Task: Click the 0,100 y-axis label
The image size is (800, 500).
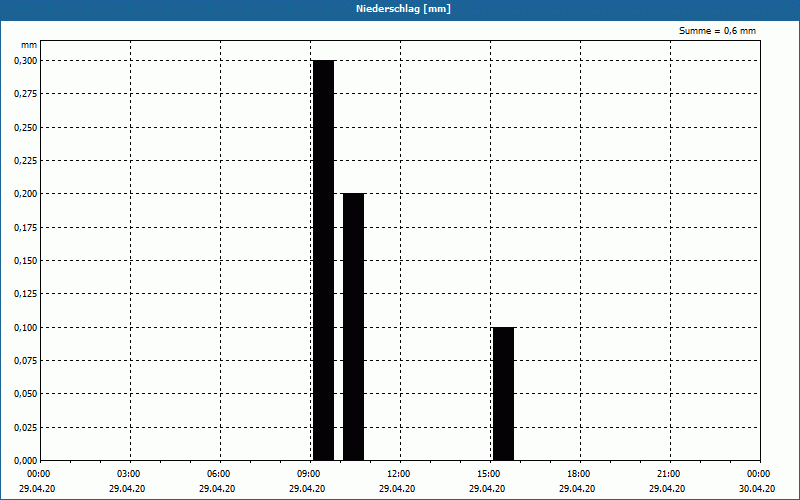Action: [26, 328]
